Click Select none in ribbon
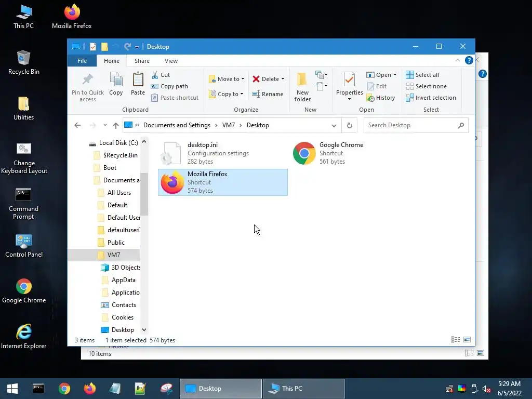Screen dimensions: 532x399 point(427,86)
